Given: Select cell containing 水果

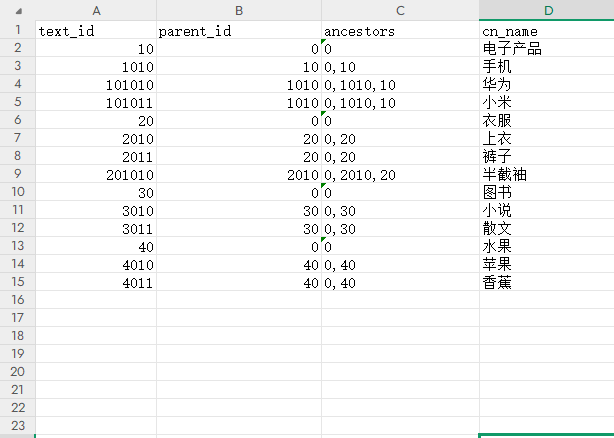Looking at the screenshot, I should pos(547,246).
